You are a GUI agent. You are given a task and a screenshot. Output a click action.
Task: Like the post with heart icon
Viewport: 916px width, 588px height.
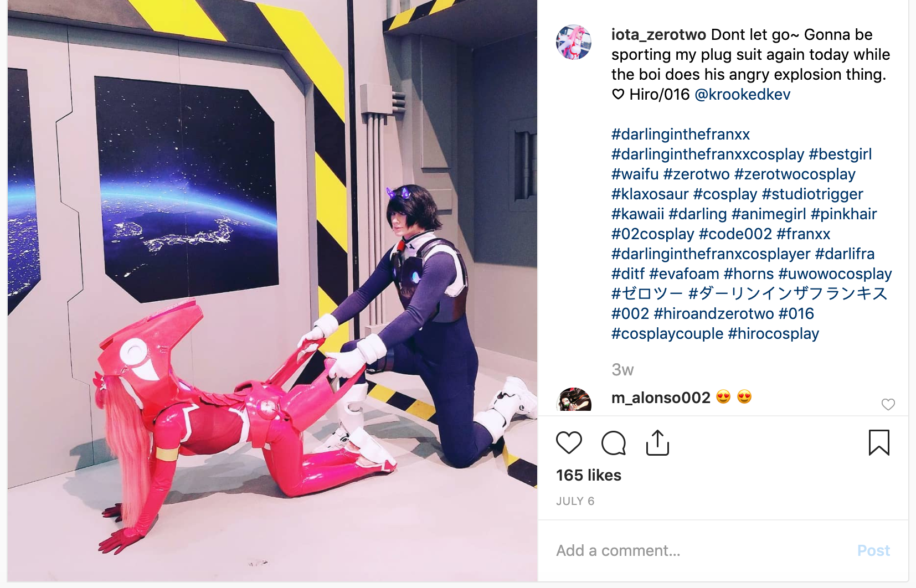(x=569, y=443)
